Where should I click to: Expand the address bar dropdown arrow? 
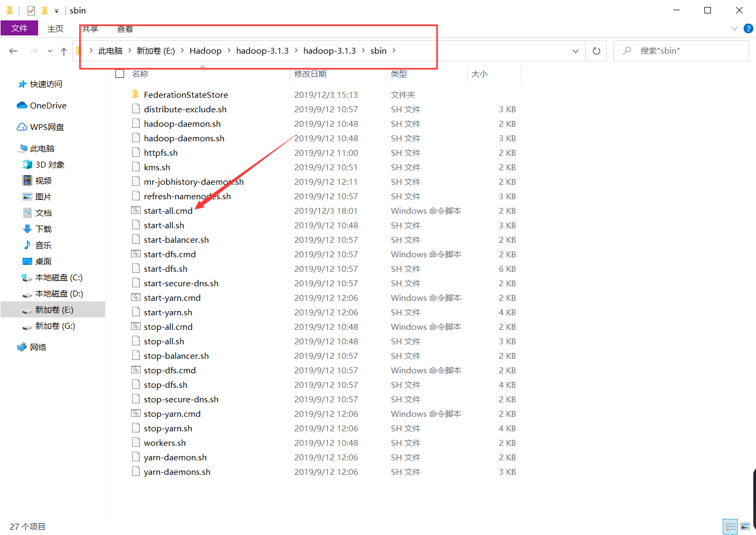(x=575, y=50)
